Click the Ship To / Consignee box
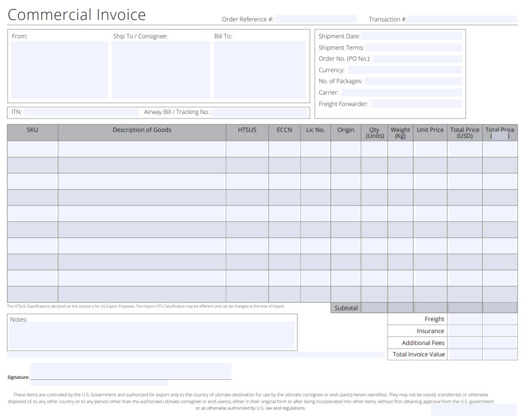 [162, 70]
